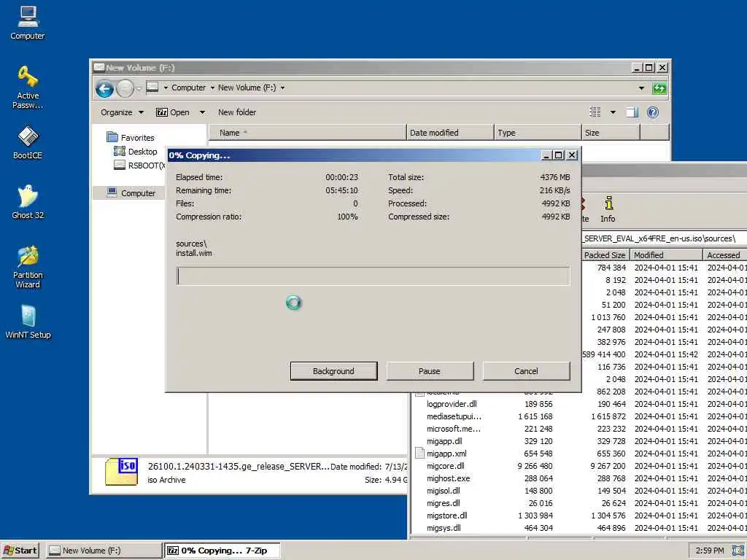Expand the Organize dropdown menu

(122, 112)
